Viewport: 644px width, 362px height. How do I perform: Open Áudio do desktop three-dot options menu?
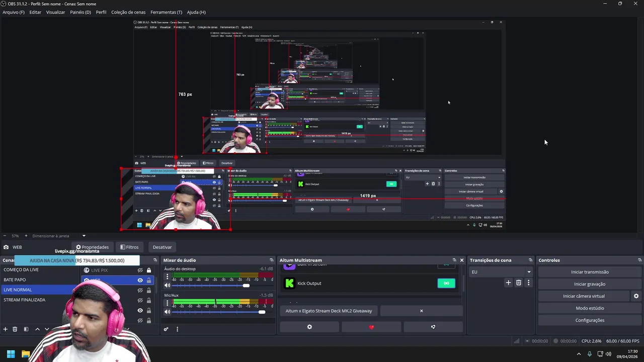[x=168, y=277]
